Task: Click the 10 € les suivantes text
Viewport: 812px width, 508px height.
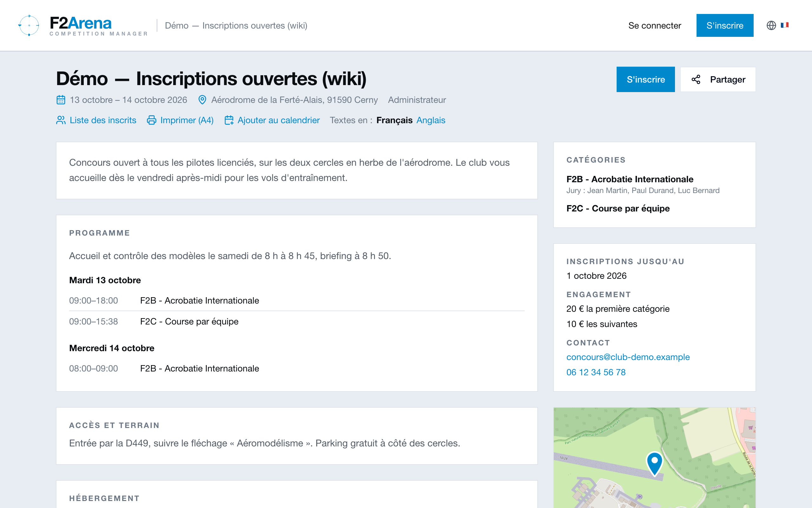Action: (602, 324)
